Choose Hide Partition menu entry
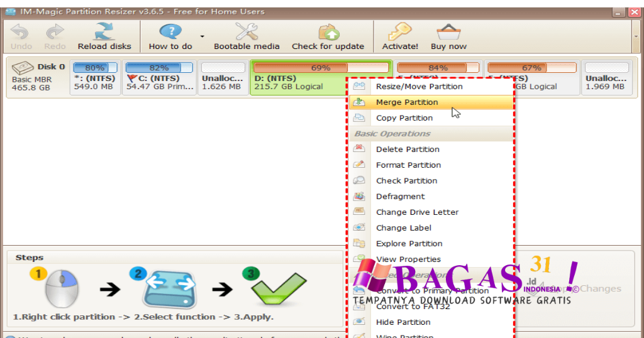Screen dimensions: 644x338 click(431, 322)
